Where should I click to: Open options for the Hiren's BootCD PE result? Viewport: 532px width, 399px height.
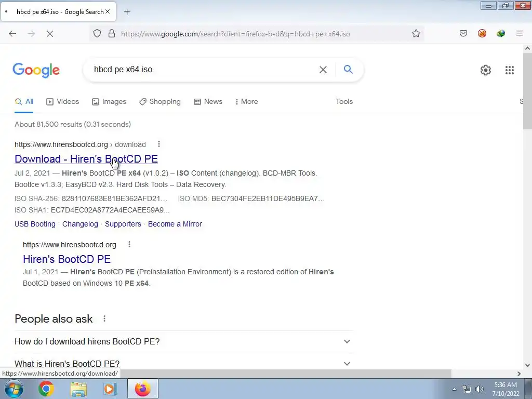pyautogui.click(x=129, y=244)
